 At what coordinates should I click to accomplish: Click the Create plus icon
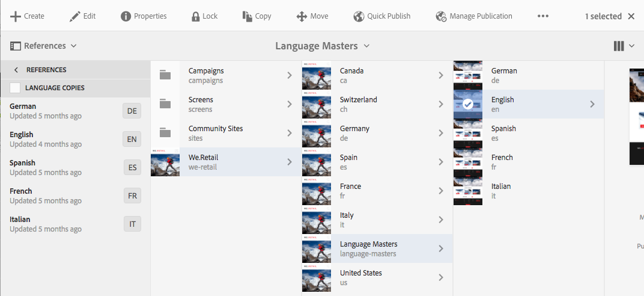tap(16, 16)
